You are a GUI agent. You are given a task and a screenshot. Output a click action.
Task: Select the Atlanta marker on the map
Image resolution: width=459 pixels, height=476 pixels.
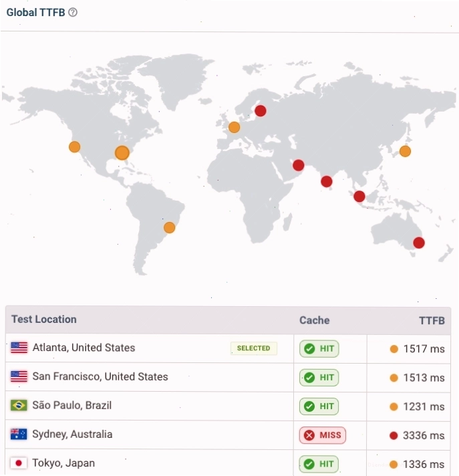tap(122, 152)
